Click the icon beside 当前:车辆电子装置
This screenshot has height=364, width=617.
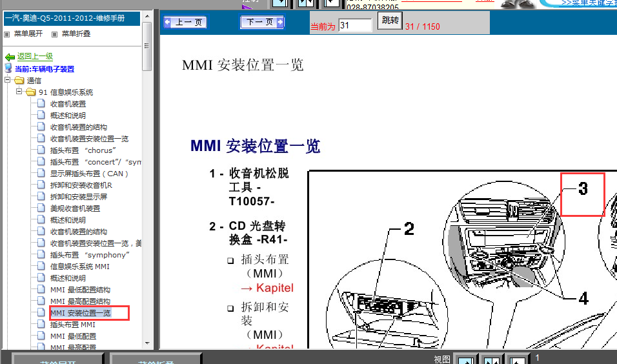[8, 68]
